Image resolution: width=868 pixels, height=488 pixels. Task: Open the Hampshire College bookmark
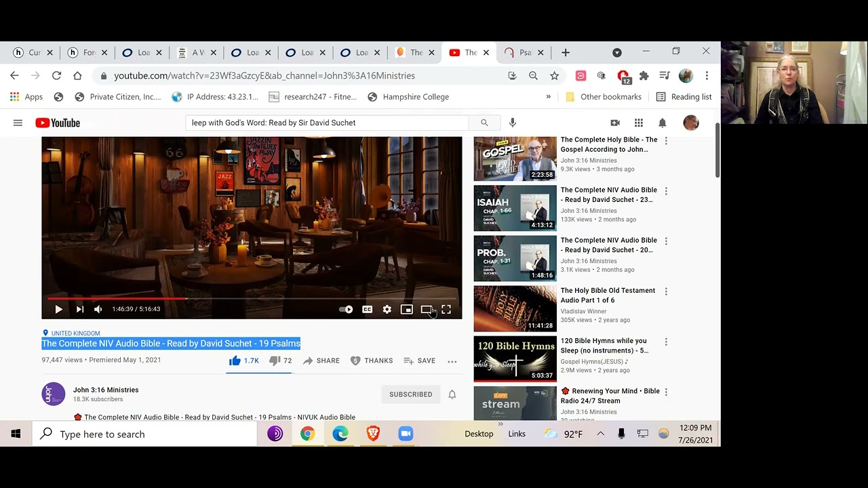[408, 97]
